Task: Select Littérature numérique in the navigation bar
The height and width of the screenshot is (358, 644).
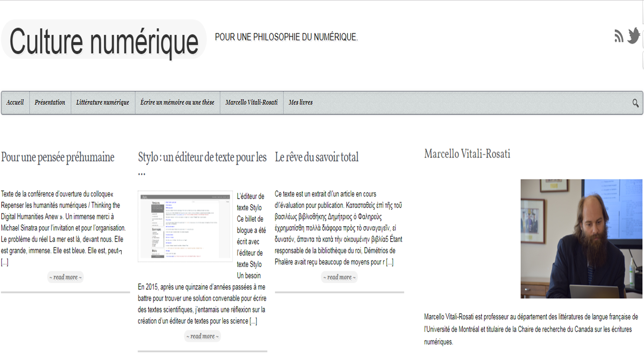Action: [x=102, y=103]
